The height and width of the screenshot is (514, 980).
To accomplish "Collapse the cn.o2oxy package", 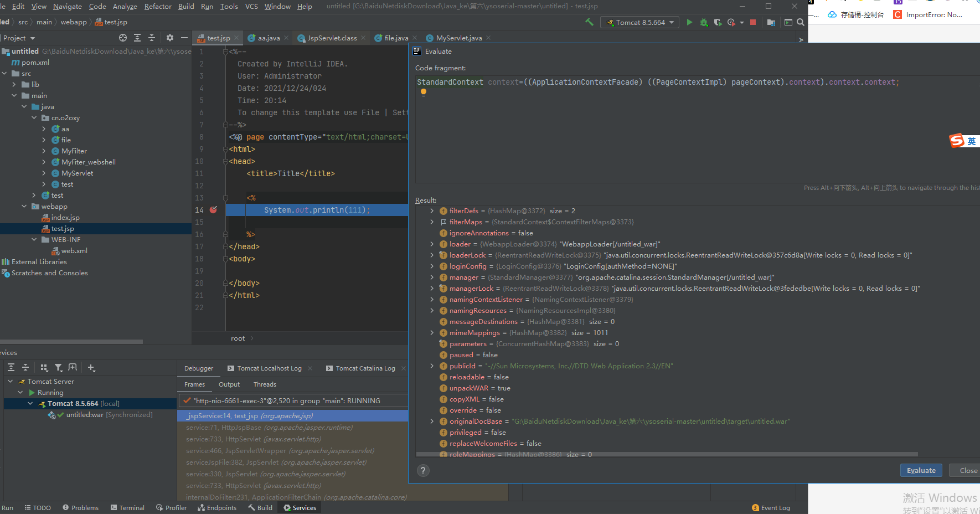I will pyautogui.click(x=34, y=117).
